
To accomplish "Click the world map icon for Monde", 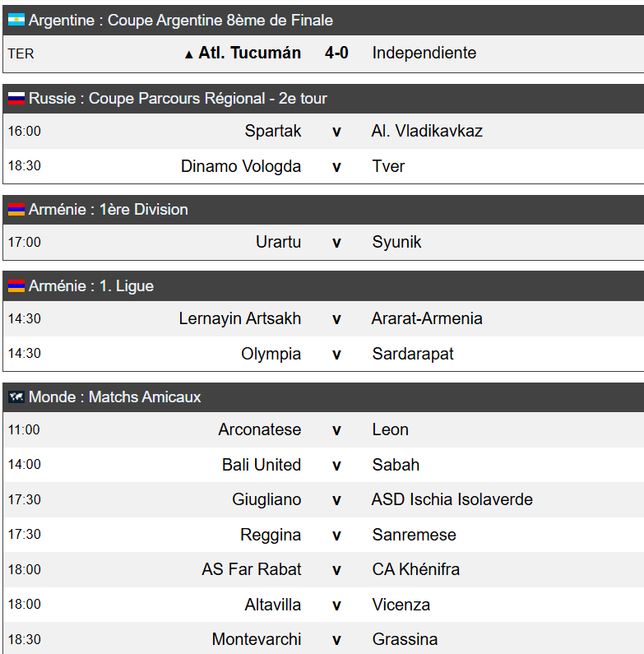I will [x=16, y=397].
